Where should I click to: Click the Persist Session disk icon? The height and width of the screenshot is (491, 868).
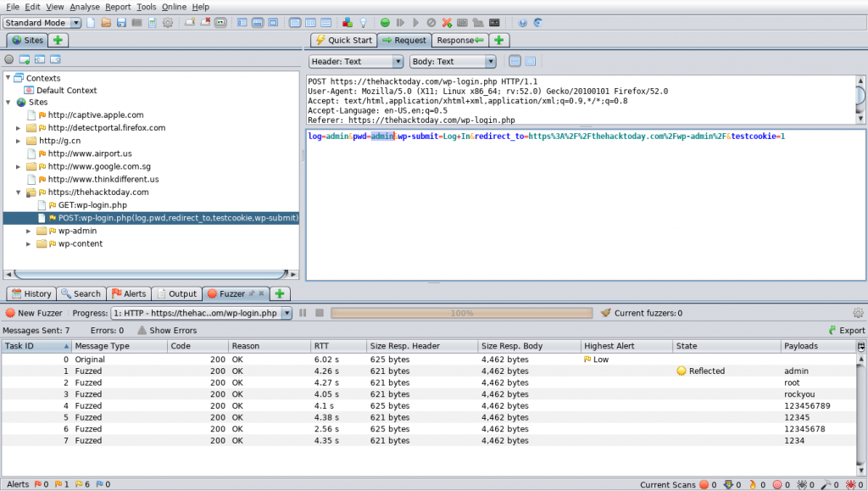pyautogui.click(x=121, y=22)
